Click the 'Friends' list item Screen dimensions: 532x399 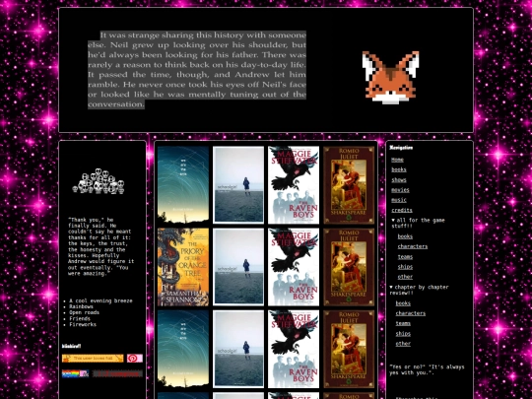pyautogui.click(x=80, y=318)
